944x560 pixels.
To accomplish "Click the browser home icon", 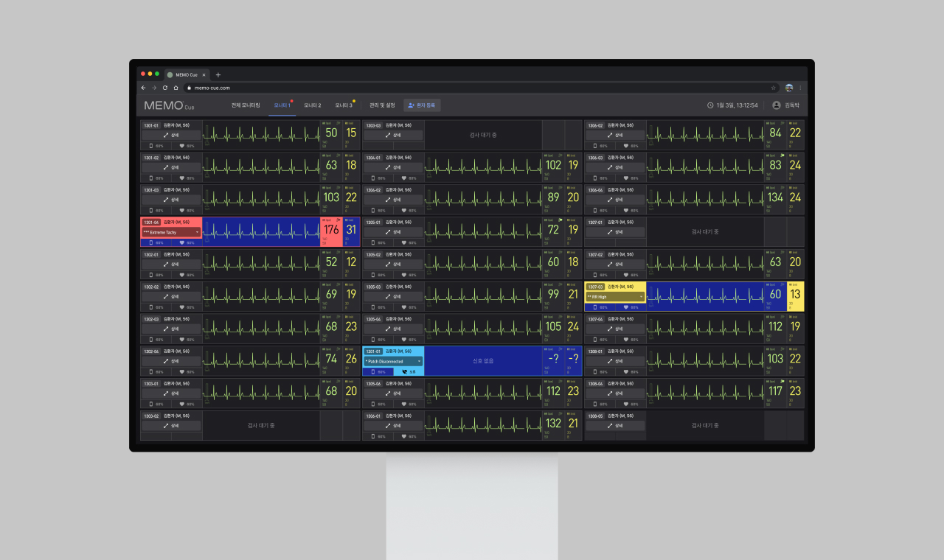I will pos(176,88).
